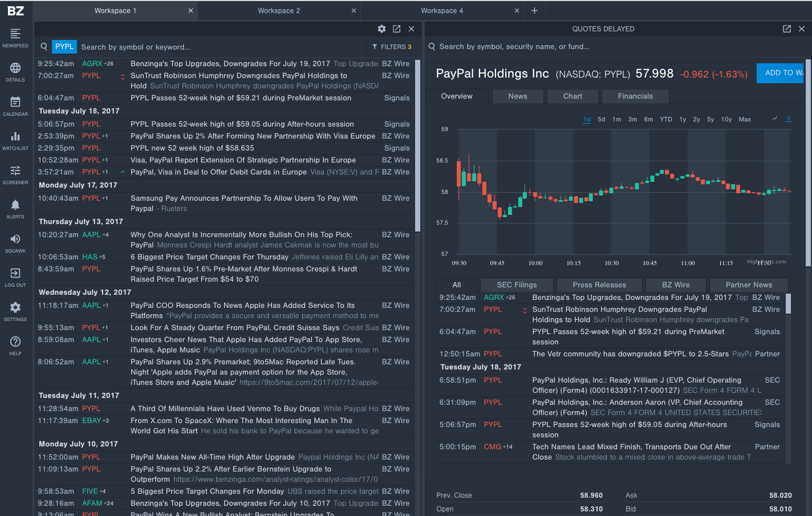Viewport: 812px width, 516px height.
Task: Switch chart to candlestick style
Action: click(789, 119)
